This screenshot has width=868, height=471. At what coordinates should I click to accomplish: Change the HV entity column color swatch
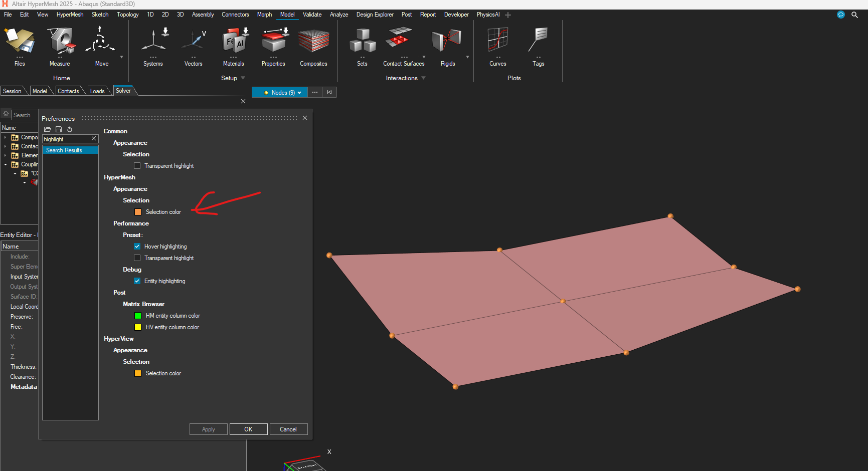(138, 327)
